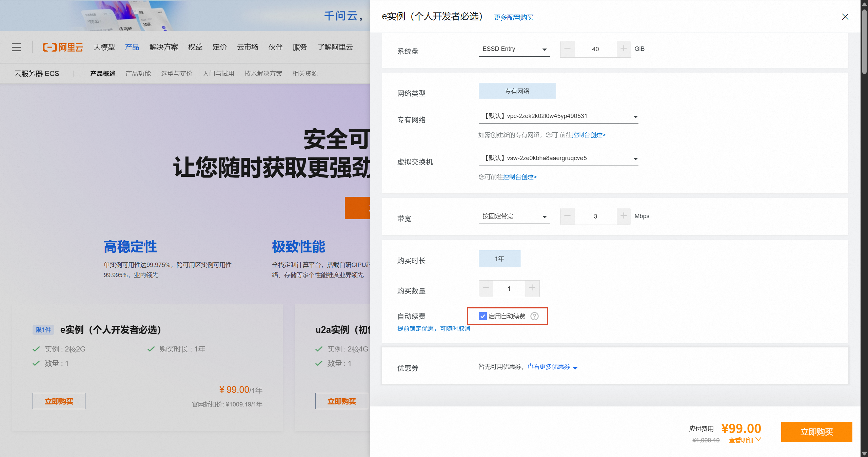Go to the 阿里云 logo homepage
Viewport: 868px width, 457px height.
[x=63, y=47]
